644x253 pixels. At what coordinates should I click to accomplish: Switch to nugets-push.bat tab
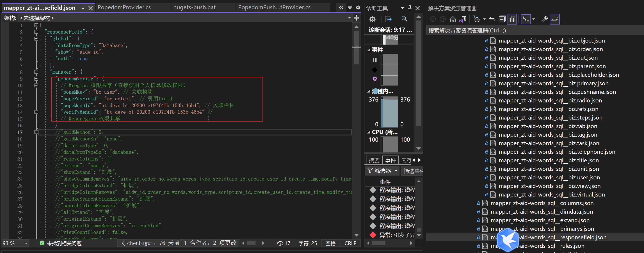[x=194, y=7]
